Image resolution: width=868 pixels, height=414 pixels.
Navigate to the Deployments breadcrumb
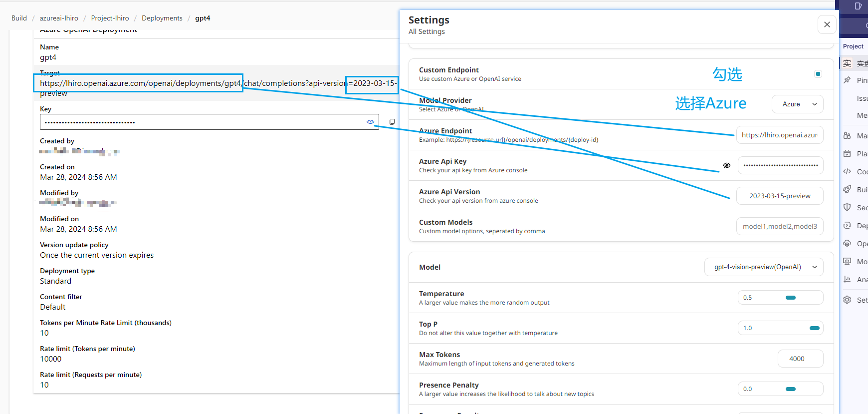pos(162,18)
